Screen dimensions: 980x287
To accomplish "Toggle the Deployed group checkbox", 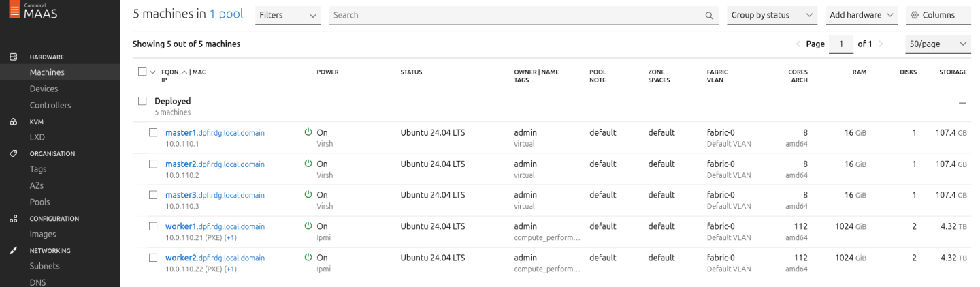I will (x=142, y=101).
